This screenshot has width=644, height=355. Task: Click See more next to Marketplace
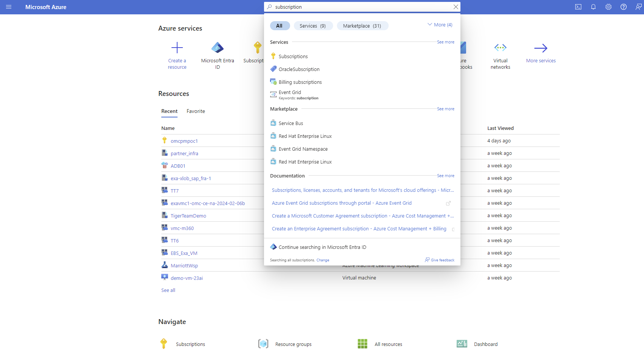coord(446,109)
